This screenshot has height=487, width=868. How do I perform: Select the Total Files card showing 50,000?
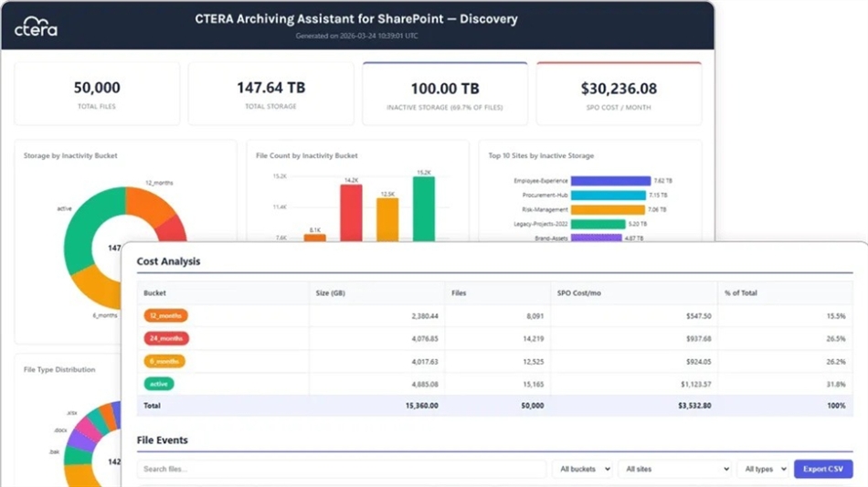click(97, 93)
